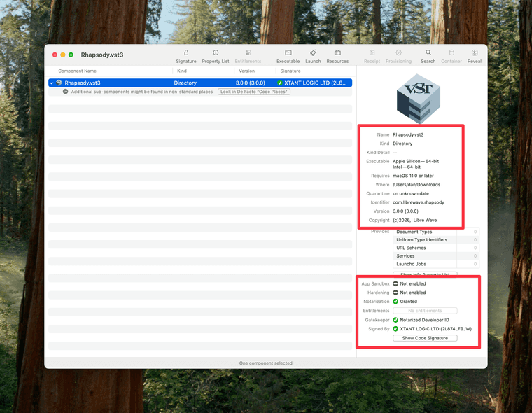
Task: Sort by Kind column header
Action: tap(182, 71)
